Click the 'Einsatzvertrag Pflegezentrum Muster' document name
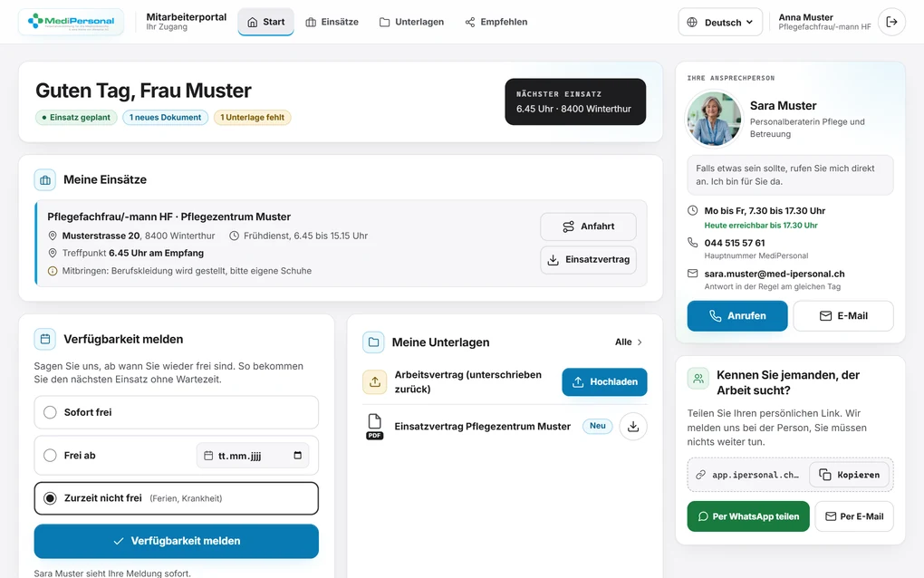 (483, 427)
